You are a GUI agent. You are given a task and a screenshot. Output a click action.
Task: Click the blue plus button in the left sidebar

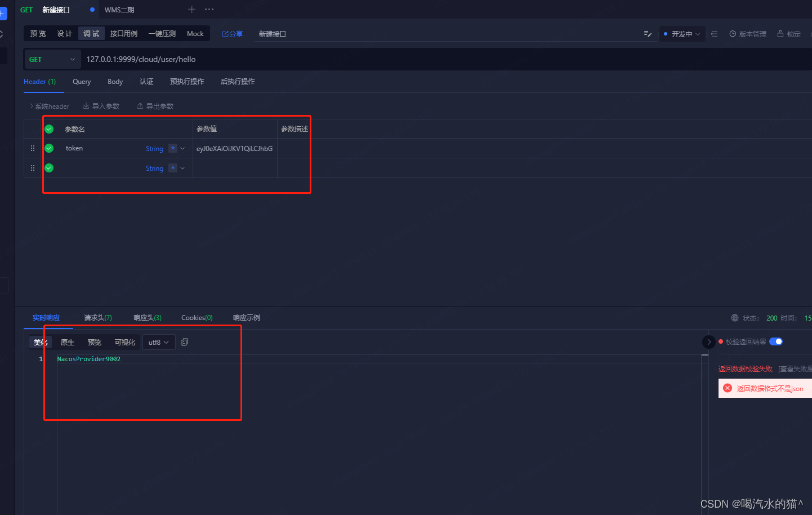point(3,13)
